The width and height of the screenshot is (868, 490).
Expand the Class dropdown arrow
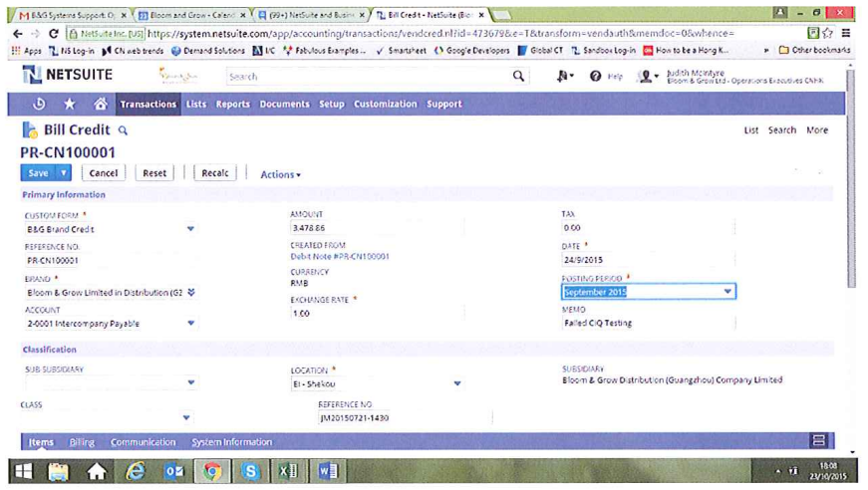coord(186,417)
